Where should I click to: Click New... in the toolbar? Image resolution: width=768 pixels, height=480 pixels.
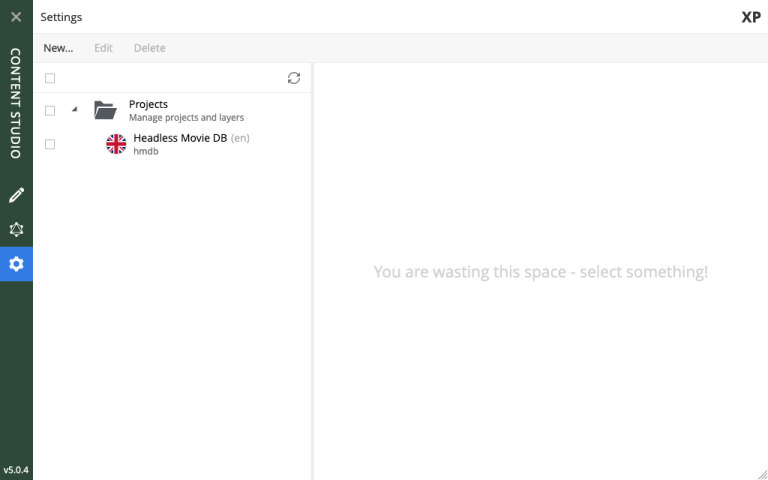click(58, 48)
